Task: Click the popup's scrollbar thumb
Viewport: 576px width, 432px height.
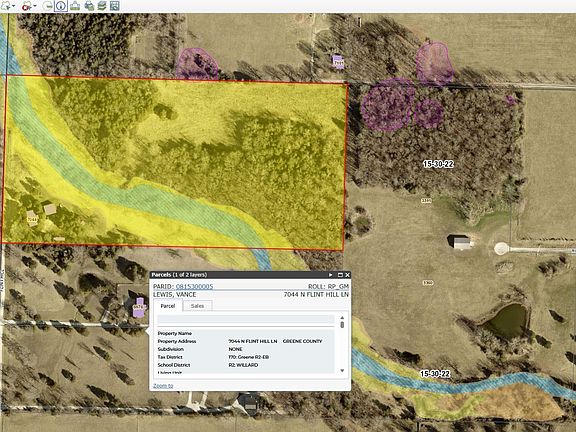Action: (x=342, y=325)
